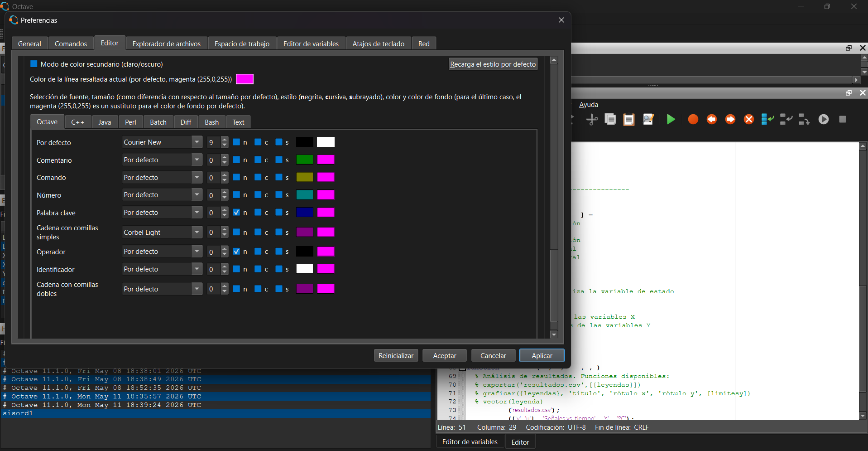868x451 pixels.
Task: Go to next breakpoint with right-arrow icon
Action: (730, 119)
